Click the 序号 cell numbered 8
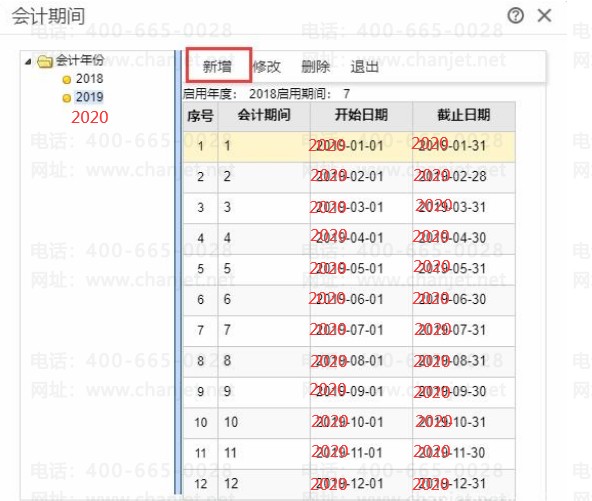 point(200,361)
